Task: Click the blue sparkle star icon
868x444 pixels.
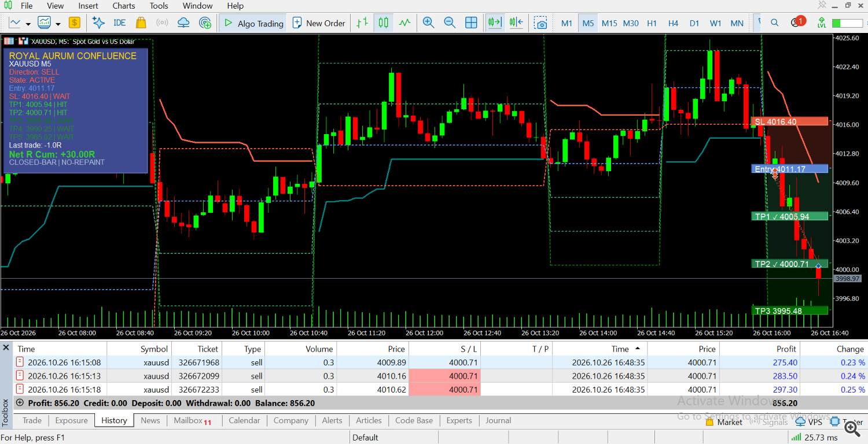Action: pyautogui.click(x=98, y=23)
